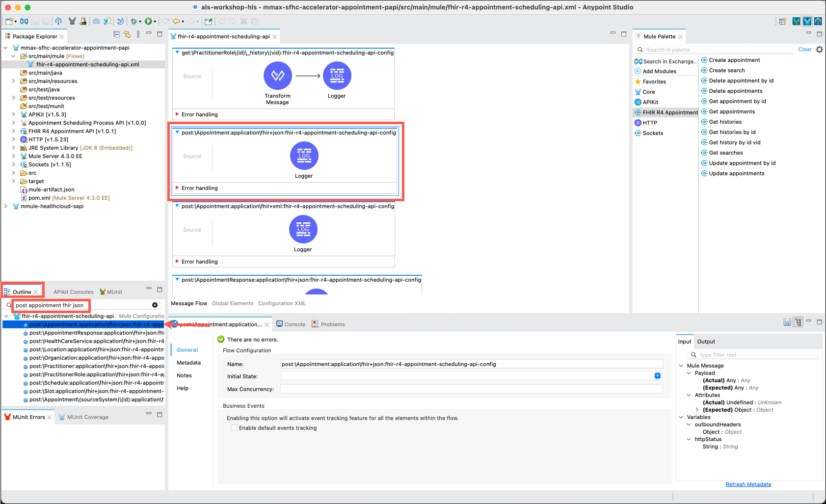Open Mule Palette settings gear
Screen dimensions: 826x504
click(x=819, y=50)
